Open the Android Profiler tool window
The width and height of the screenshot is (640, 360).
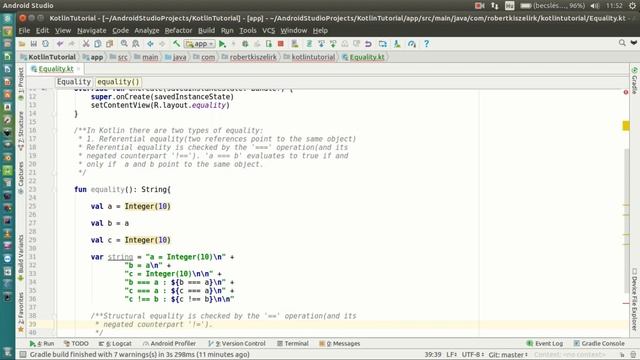click(x=169, y=344)
